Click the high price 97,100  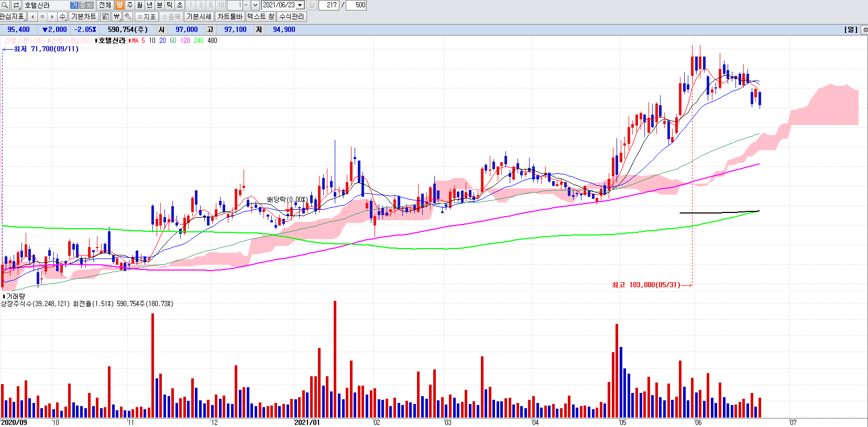(235, 30)
